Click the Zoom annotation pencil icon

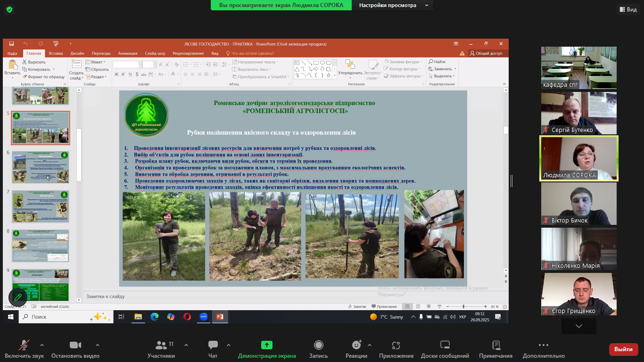[18, 297]
